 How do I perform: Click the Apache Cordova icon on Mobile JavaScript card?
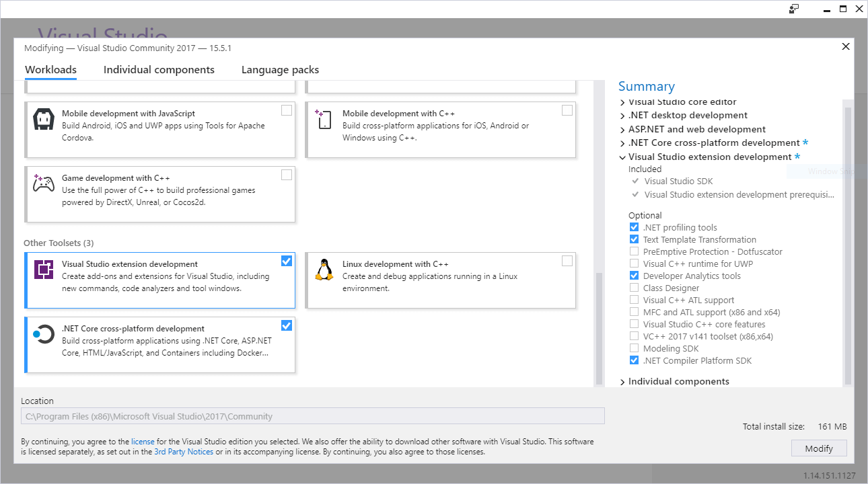[44, 120]
